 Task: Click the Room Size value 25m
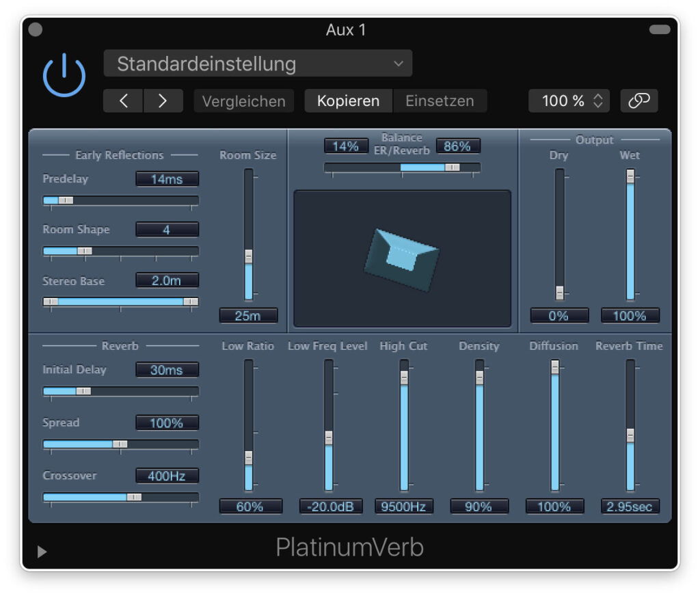(x=248, y=316)
